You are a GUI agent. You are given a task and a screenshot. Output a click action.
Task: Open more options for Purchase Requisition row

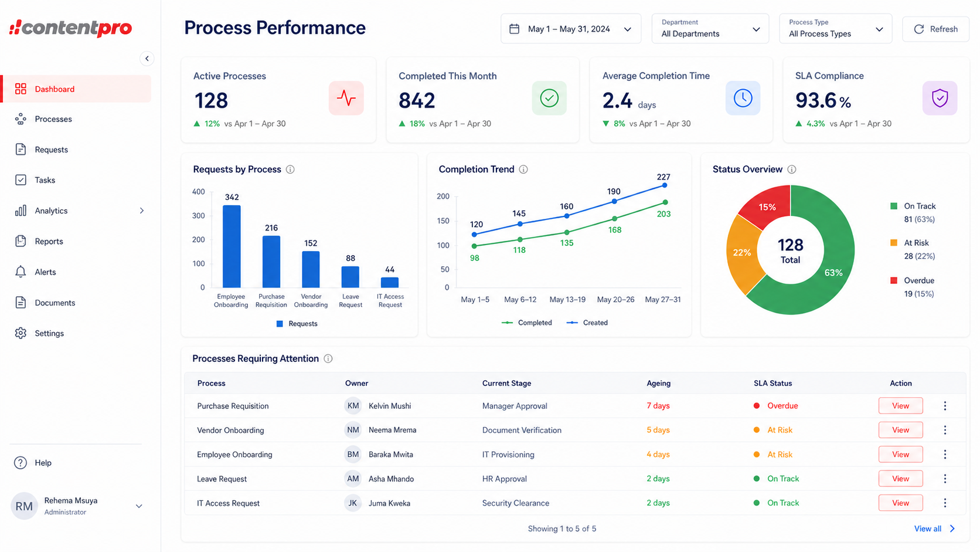(x=945, y=406)
